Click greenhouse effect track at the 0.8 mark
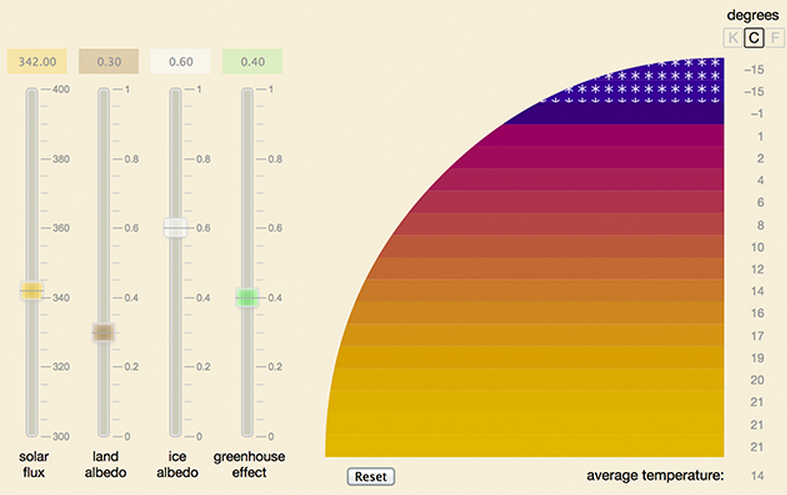 pyautogui.click(x=247, y=159)
